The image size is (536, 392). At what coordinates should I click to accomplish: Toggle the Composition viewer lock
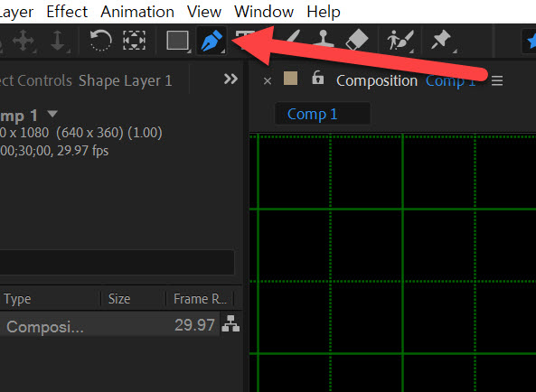coord(317,78)
